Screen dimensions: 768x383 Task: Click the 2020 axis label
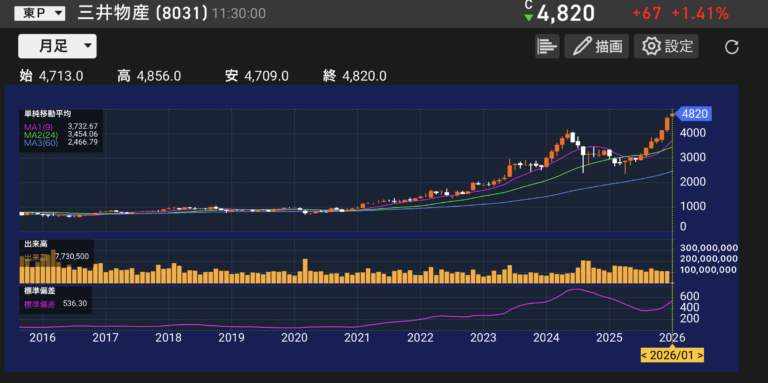tap(294, 338)
